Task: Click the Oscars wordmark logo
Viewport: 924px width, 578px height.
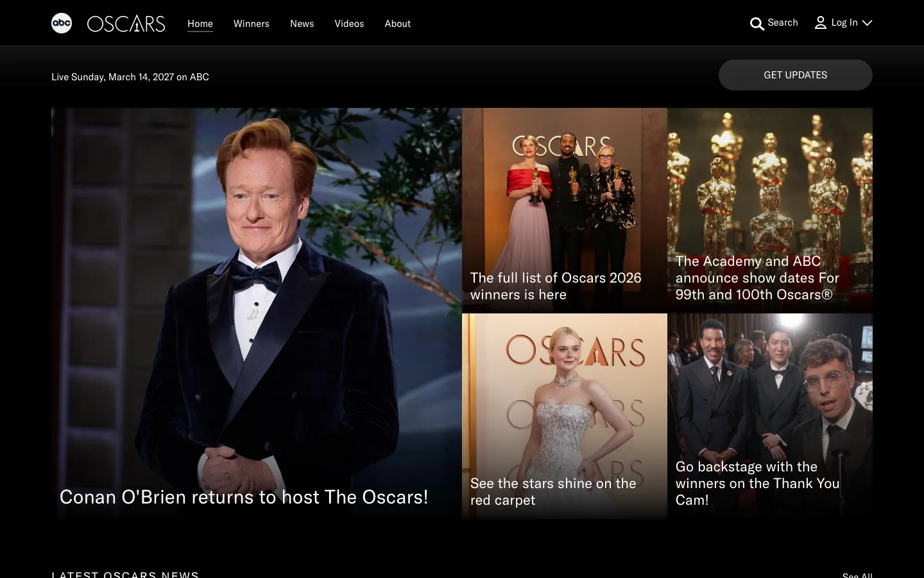Action: point(126,24)
